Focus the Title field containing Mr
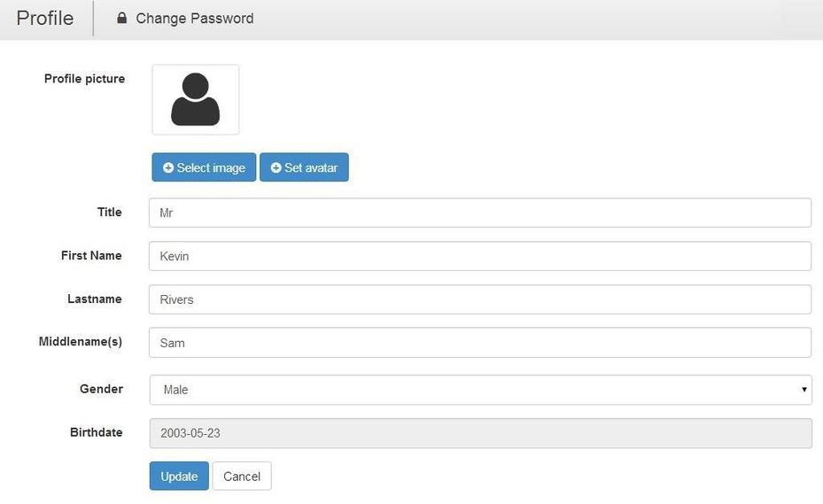The image size is (823, 504). pyautogui.click(x=480, y=213)
